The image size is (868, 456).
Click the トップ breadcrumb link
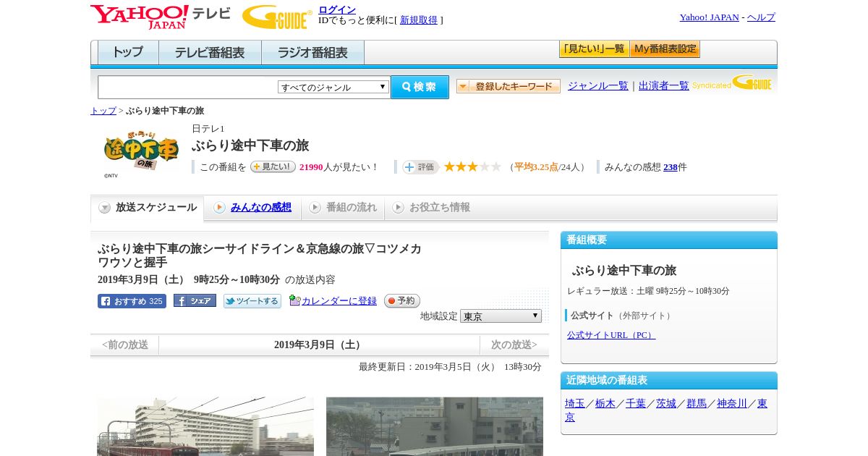coord(103,111)
